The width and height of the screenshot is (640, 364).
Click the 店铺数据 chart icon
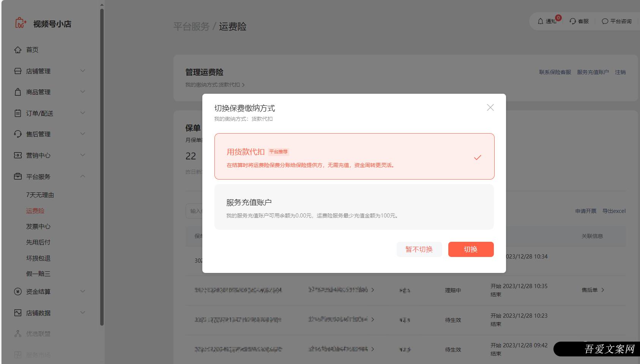(x=18, y=313)
